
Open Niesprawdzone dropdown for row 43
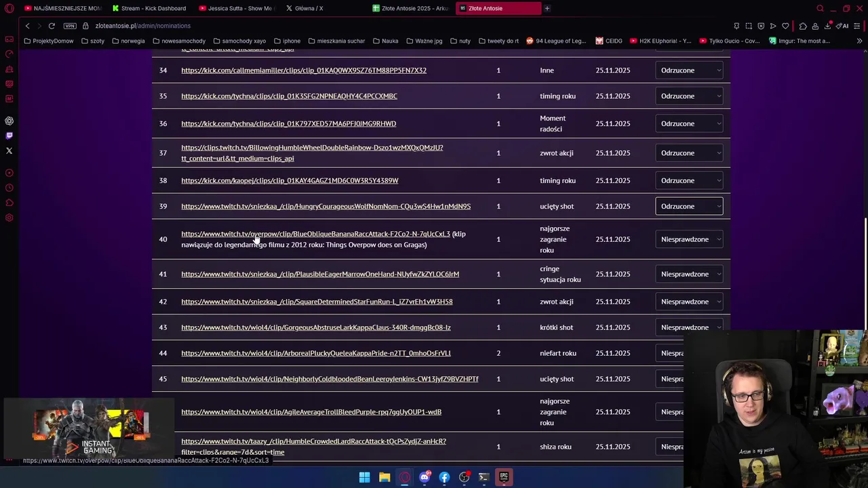click(x=689, y=327)
